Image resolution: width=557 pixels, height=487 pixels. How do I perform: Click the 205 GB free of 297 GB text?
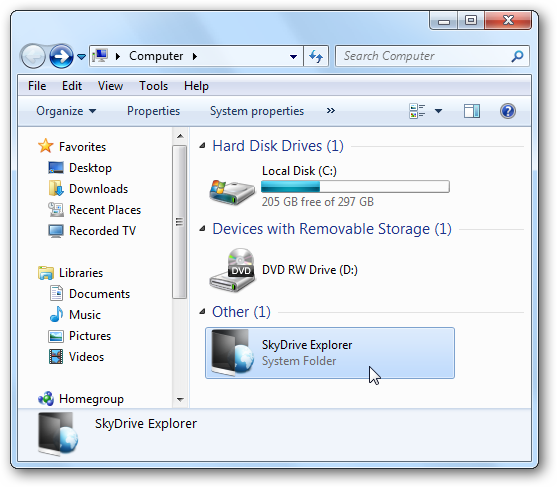point(318,202)
